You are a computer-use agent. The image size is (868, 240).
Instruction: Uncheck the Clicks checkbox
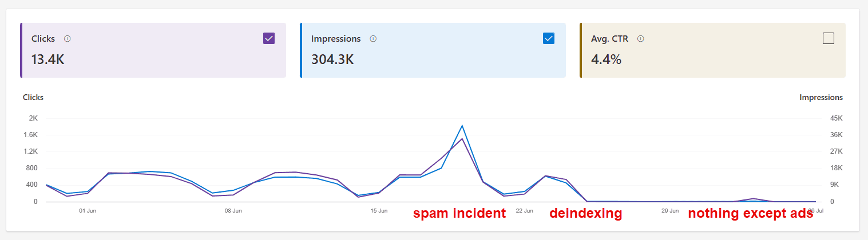coord(269,38)
